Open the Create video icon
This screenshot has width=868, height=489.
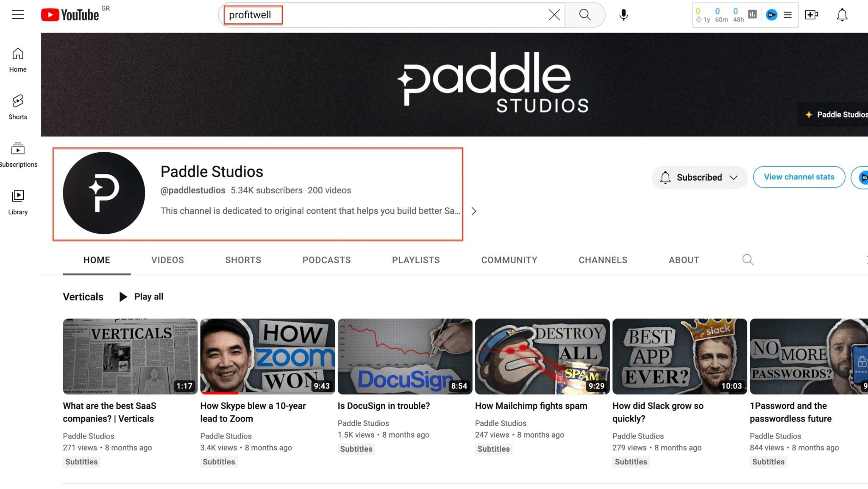tap(811, 15)
